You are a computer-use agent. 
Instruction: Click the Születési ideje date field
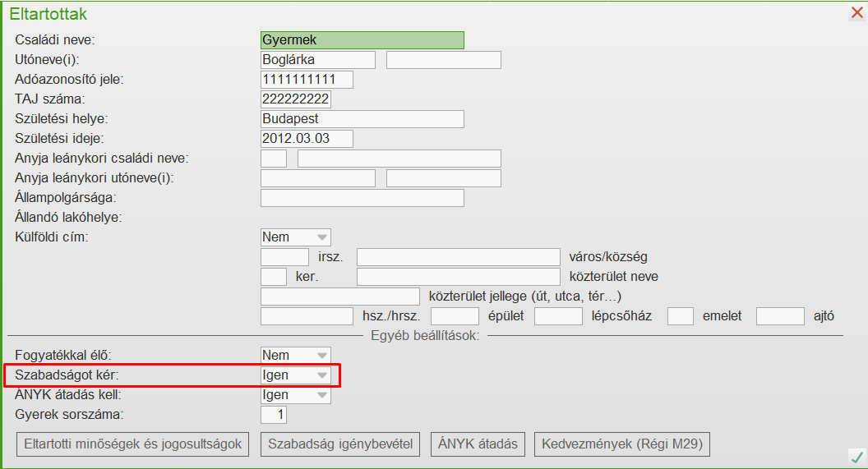(307, 138)
